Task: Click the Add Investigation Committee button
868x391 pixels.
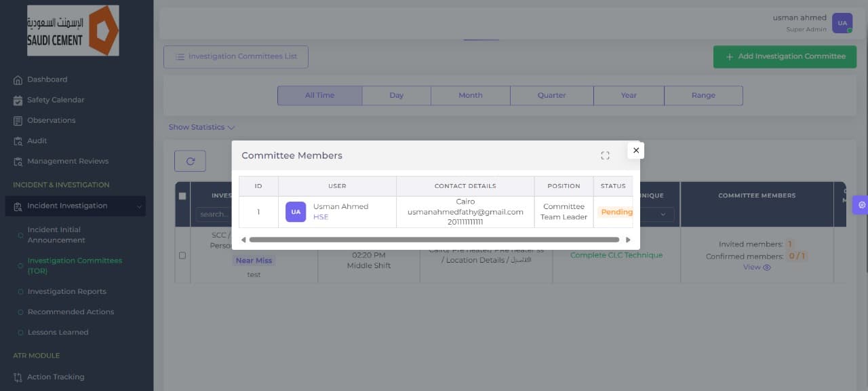Action: coord(785,56)
